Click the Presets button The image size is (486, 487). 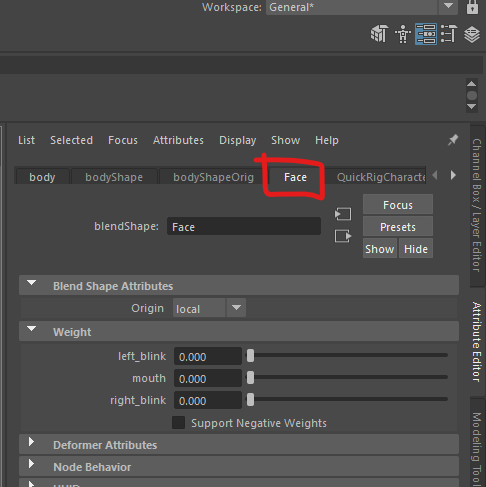[398, 227]
